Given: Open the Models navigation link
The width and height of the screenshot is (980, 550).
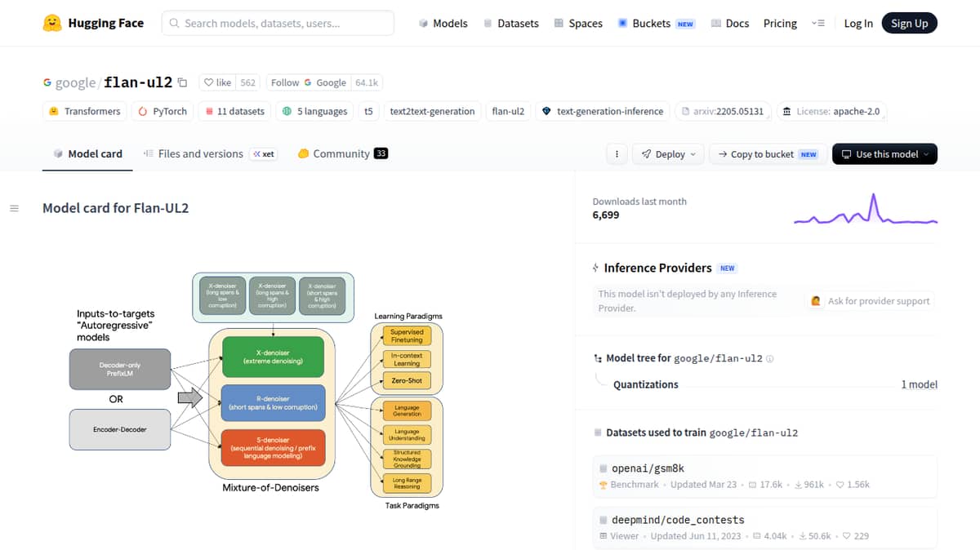Looking at the screenshot, I should [x=443, y=23].
